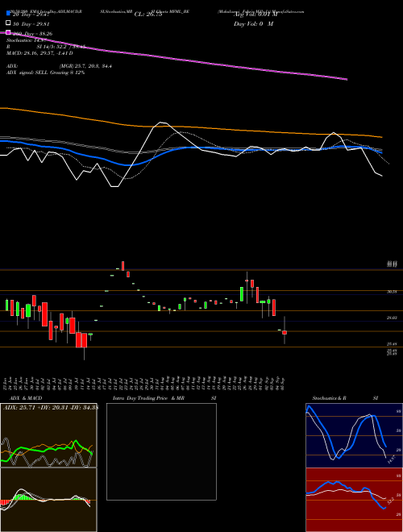This screenshot has width=403, height=532.
Task: Click the 'Stochastics & R SI' panel title
Action: pyautogui.click(x=345, y=398)
